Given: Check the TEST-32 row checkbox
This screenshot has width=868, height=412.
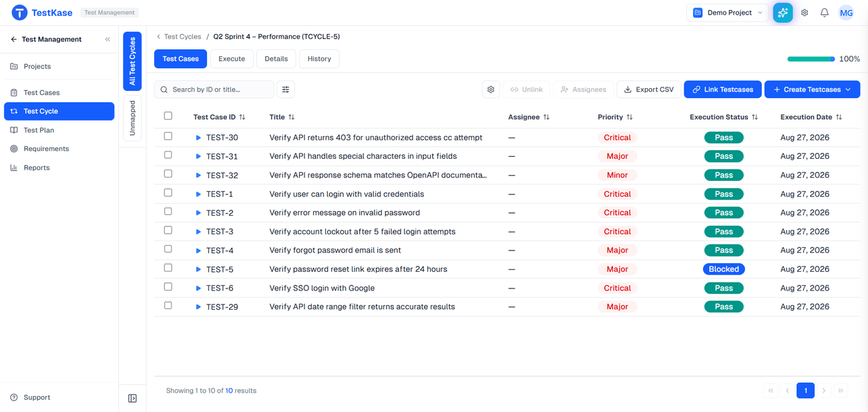Looking at the screenshot, I should [x=168, y=174].
